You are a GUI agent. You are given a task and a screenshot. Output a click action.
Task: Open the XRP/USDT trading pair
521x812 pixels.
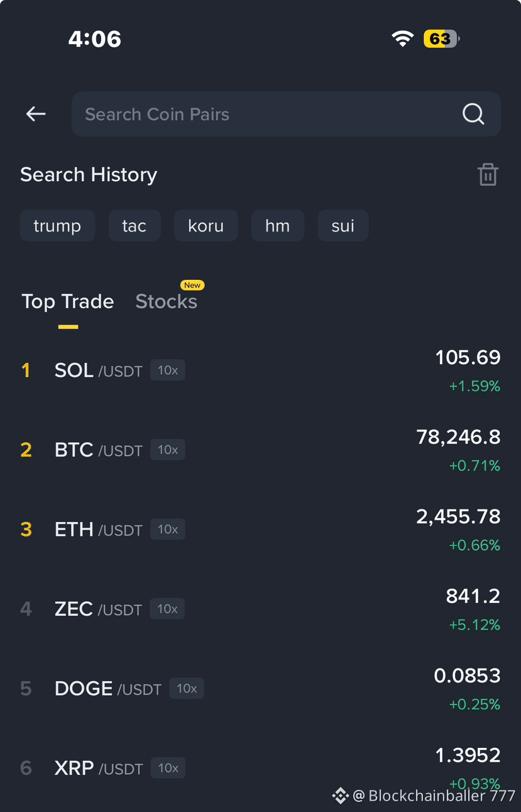260,769
